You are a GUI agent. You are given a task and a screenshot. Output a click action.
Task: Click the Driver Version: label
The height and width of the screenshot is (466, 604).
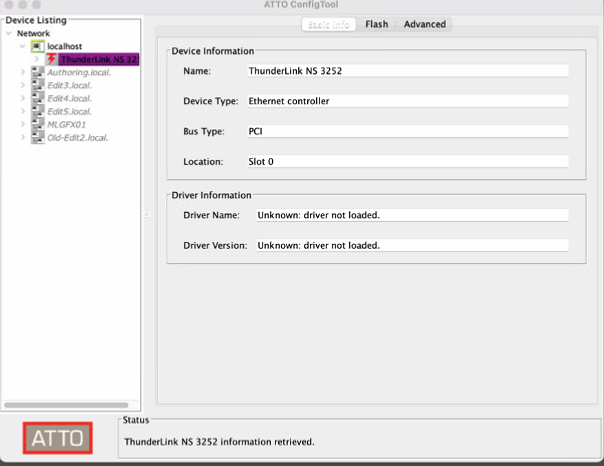(x=215, y=246)
